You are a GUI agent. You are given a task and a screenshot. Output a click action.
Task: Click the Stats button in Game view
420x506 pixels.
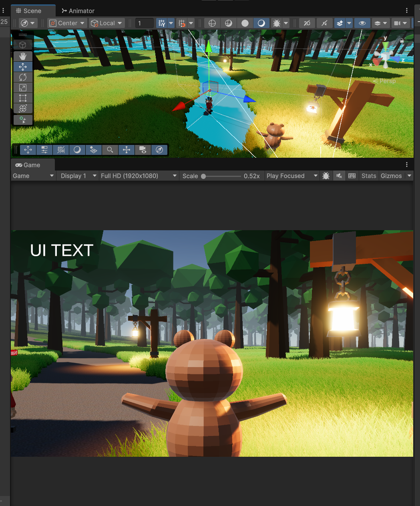point(368,176)
